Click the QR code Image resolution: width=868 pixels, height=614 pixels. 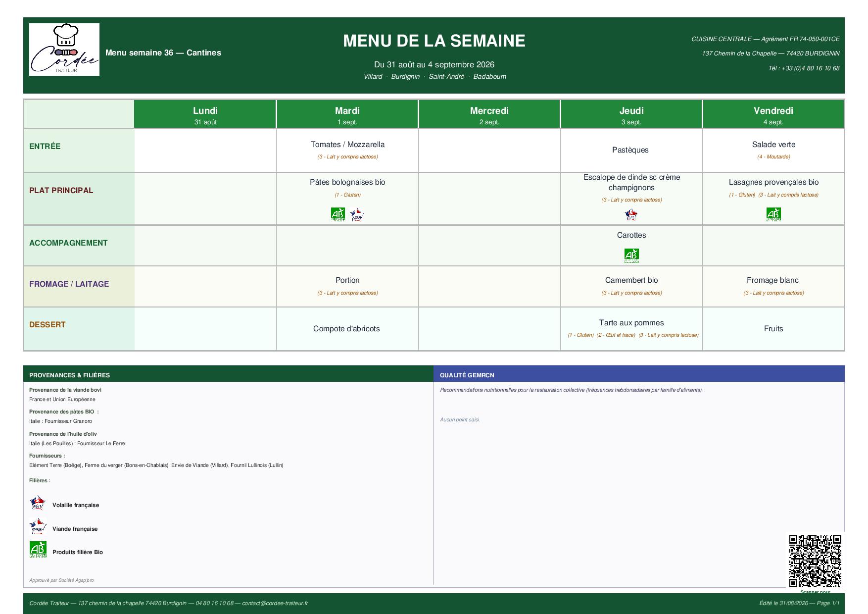pyautogui.click(x=815, y=561)
